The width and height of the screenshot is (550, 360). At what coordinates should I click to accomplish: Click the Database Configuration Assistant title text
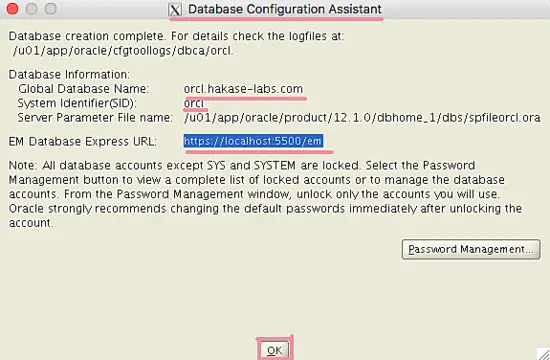[285, 9]
